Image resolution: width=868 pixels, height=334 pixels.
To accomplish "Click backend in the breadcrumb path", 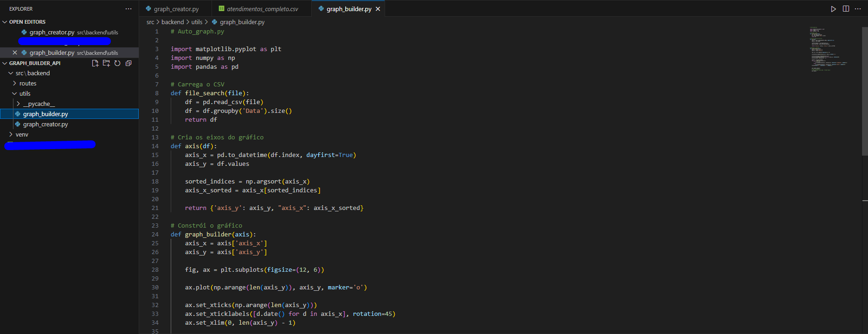I will point(173,22).
